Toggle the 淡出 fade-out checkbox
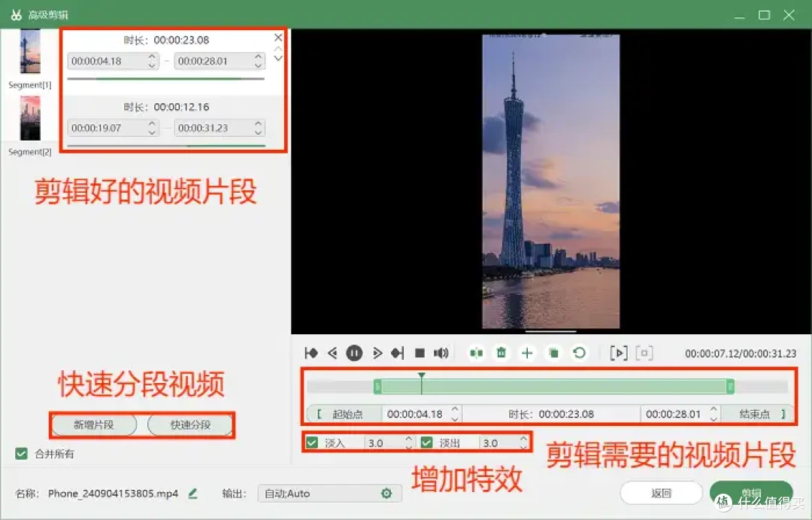The height and width of the screenshot is (520, 812). (x=427, y=442)
